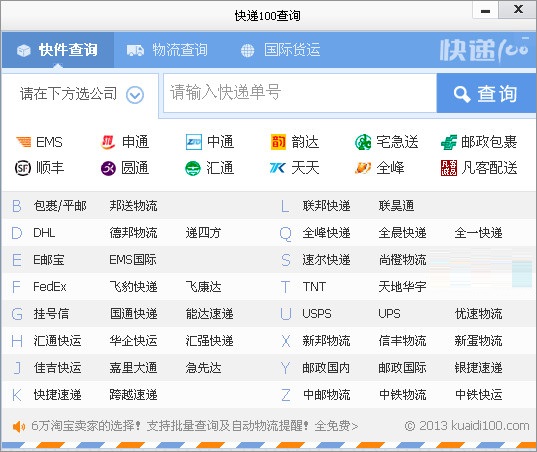Select 德邦物流 courier
The image size is (537, 452).
click(x=133, y=233)
